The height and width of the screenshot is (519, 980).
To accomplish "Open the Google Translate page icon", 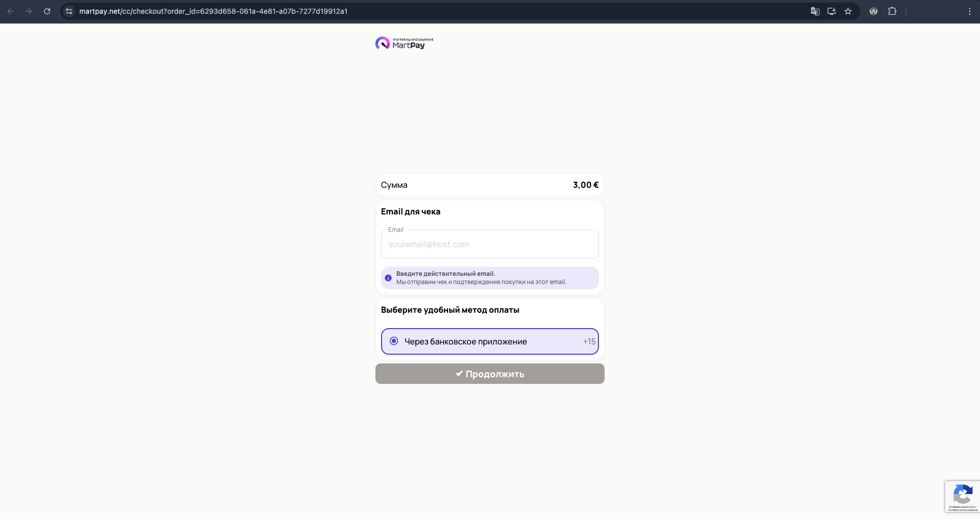I will pos(815,11).
